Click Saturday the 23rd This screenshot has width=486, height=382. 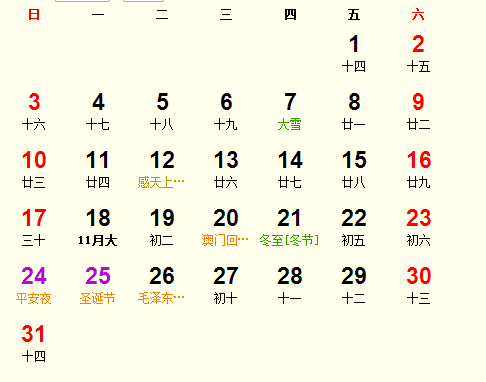coord(418,227)
